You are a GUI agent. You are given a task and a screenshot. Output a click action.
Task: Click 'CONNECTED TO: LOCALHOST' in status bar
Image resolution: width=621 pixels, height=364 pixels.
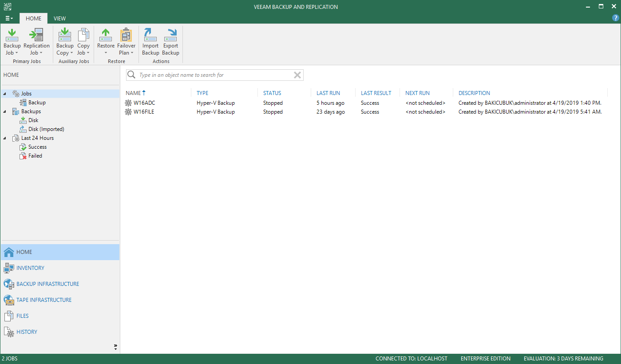click(411, 359)
